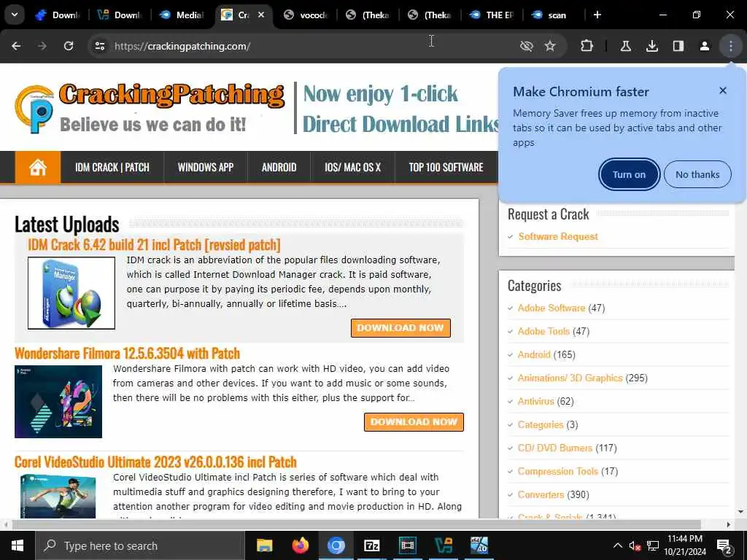Viewport: 747px width, 560px height.
Task: Toggle the browser side panel
Action: (x=678, y=46)
